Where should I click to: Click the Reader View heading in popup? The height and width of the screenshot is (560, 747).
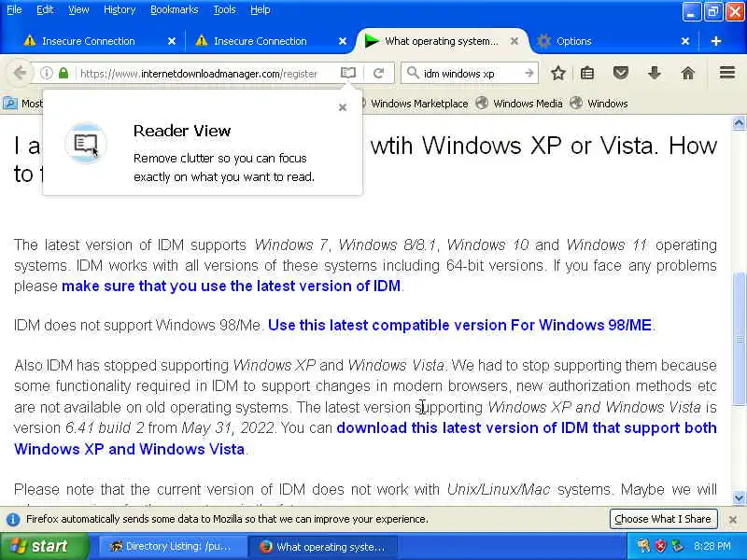[182, 131]
